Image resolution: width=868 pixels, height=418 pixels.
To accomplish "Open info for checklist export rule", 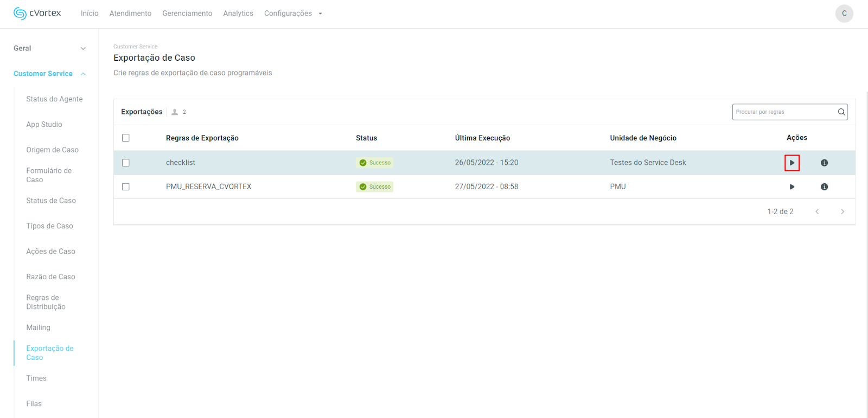I will (x=824, y=163).
